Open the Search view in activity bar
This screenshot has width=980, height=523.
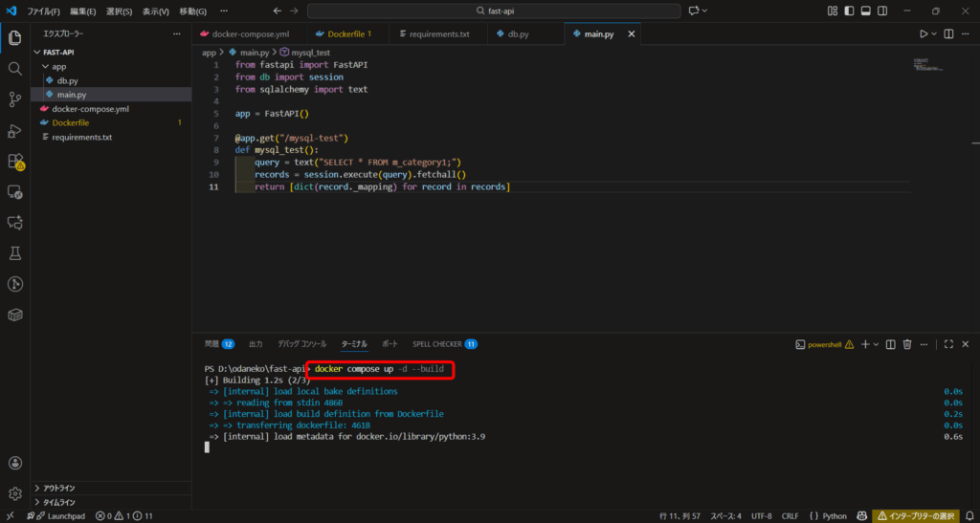(x=14, y=69)
